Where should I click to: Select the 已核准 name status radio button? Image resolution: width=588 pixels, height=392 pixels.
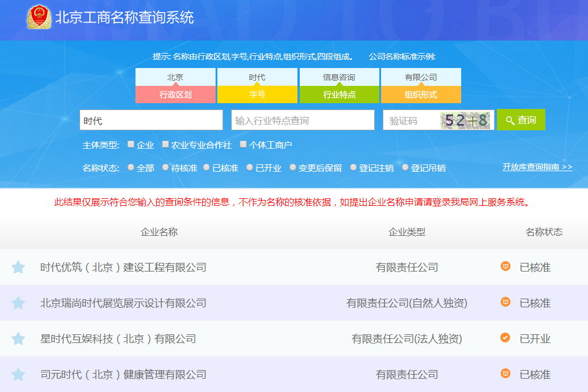(206, 167)
